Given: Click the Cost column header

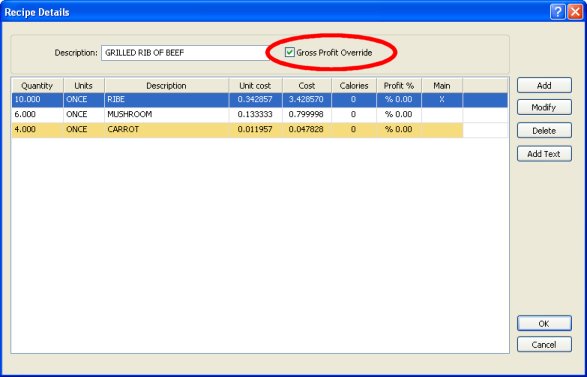Looking at the screenshot, I should (x=307, y=86).
